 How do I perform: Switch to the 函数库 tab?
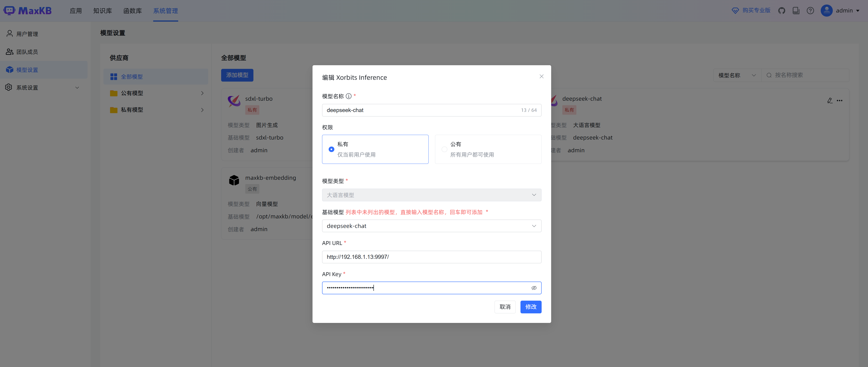pos(133,11)
